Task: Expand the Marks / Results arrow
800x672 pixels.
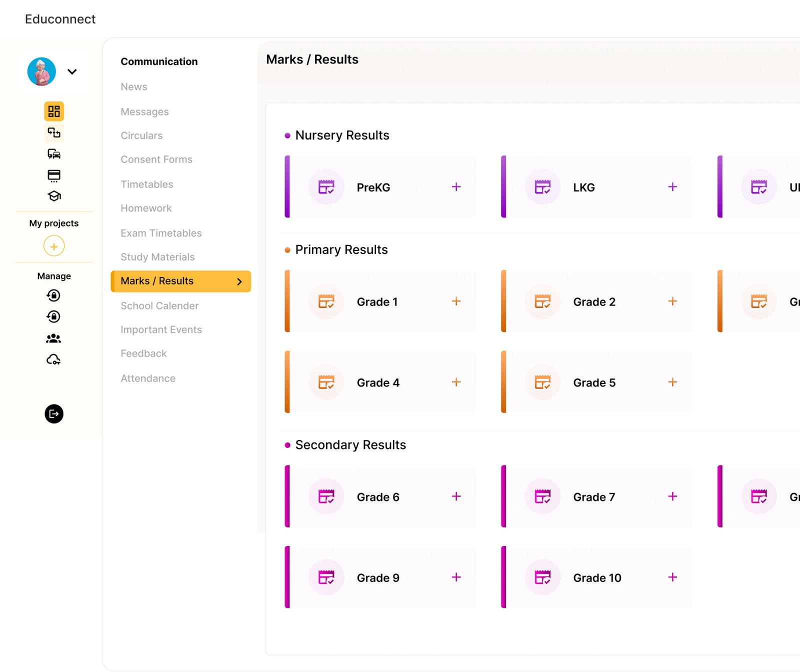Action: click(239, 281)
